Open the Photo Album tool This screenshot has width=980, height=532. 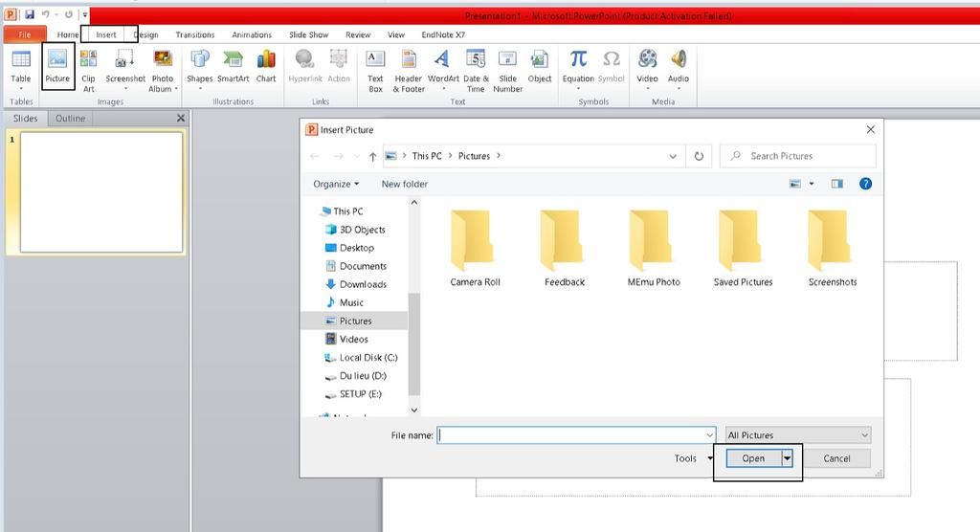163,70
